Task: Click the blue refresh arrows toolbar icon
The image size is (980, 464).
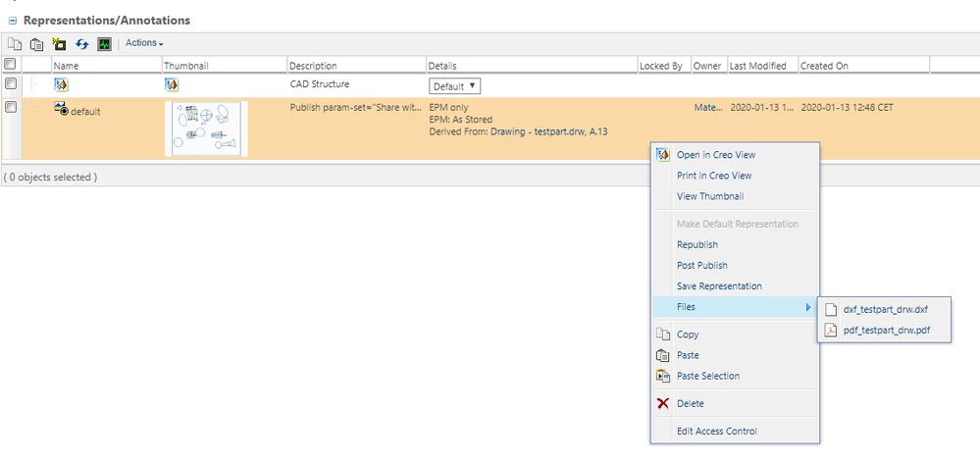Action: click(81, 44)
